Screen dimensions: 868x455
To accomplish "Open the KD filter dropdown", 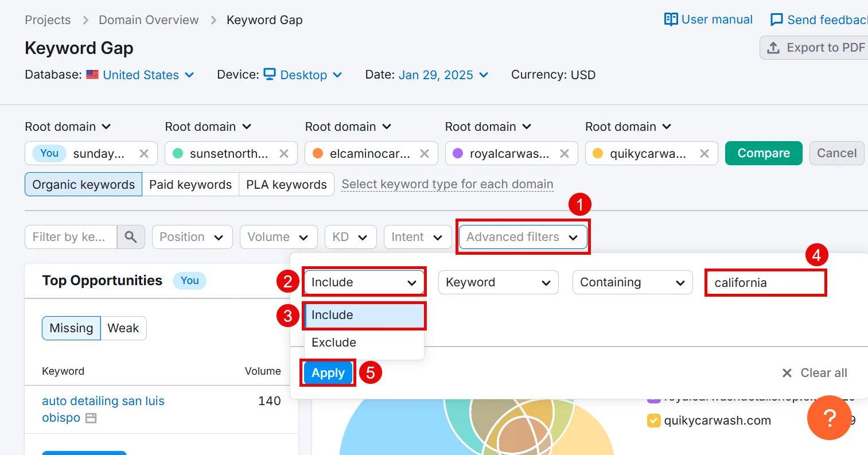I will [x=351, y=237].
